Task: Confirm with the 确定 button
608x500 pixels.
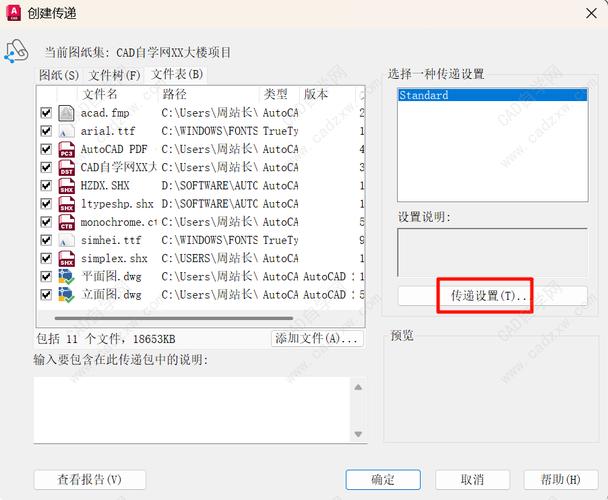Action: 383,480
